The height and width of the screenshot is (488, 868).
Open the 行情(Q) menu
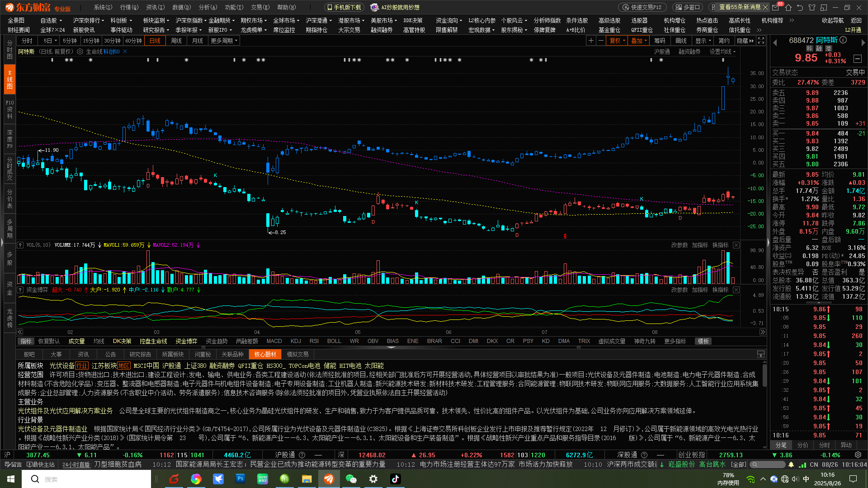pos(129,7)
